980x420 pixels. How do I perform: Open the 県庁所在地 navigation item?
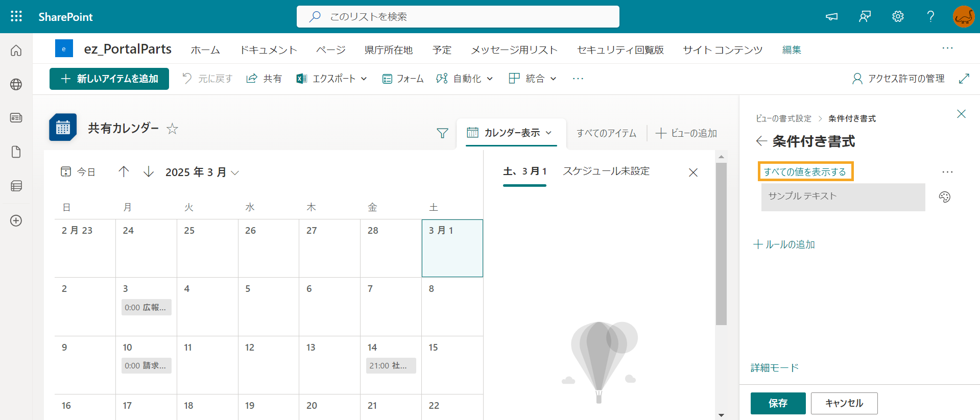coord(389,50)
